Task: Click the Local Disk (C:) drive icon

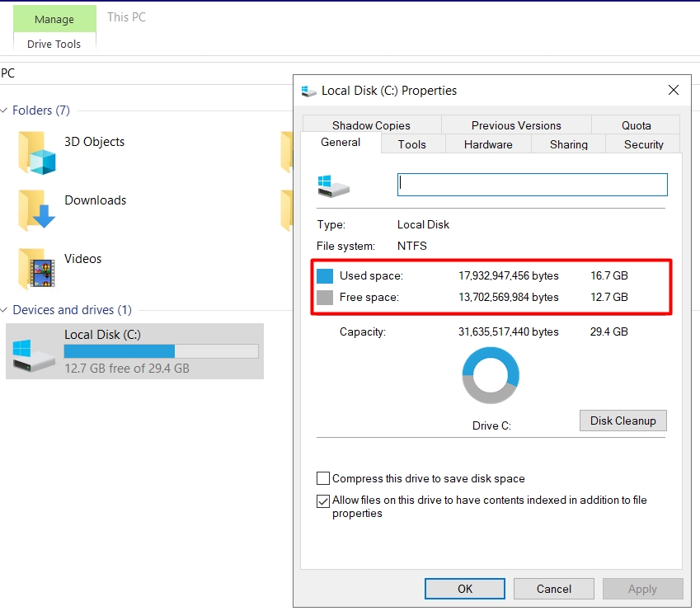Action: point(34,351)
